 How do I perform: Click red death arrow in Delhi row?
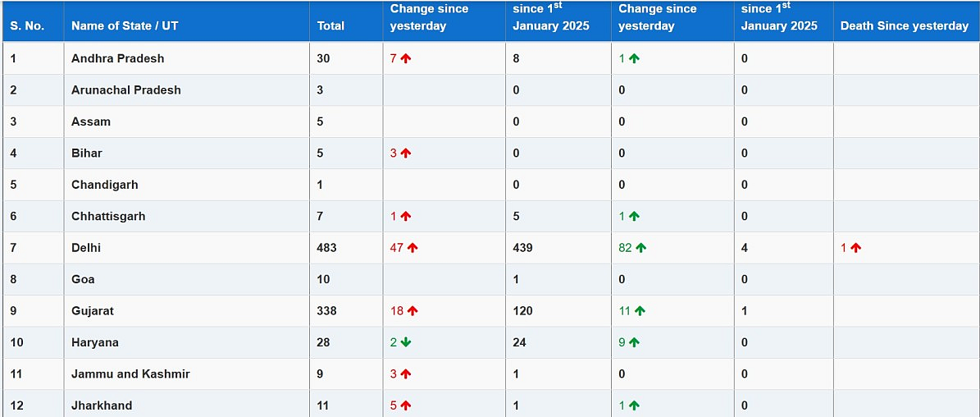click(855, 248)
